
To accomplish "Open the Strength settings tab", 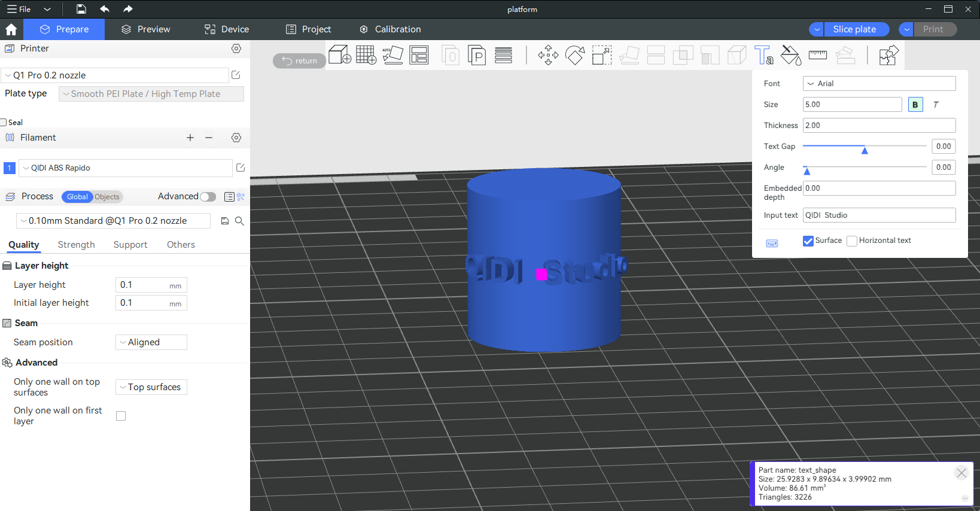I will point(77,245).
